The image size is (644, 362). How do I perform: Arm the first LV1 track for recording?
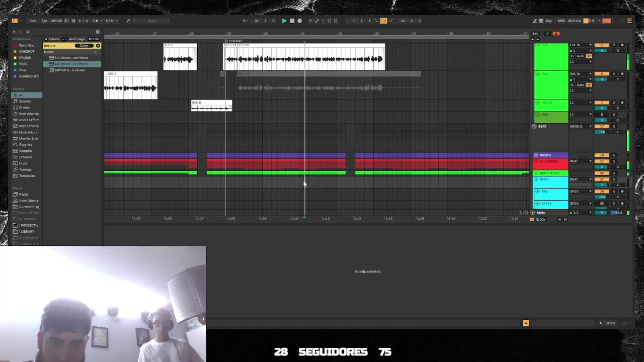point(622,45)
